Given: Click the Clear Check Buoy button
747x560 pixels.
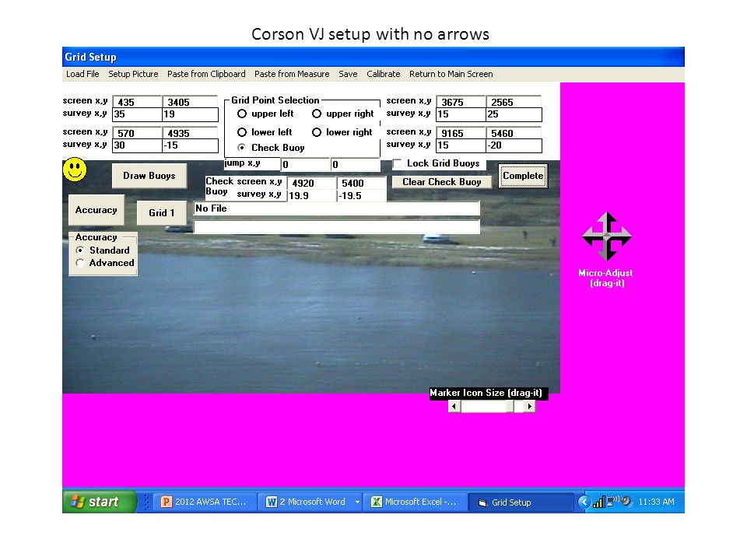Looking at the screenshot, I should (x=442, y=182).
